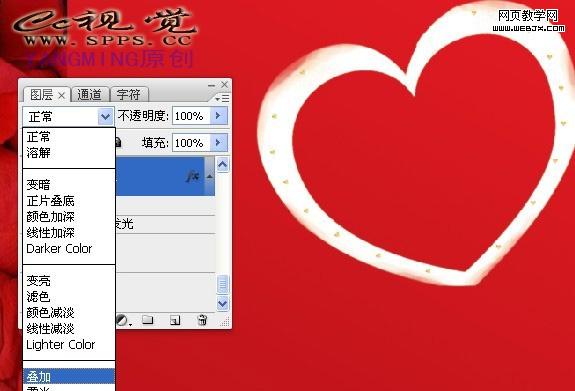Switch to the 通道 tab

pyautogui.click(x=89, y=95)
